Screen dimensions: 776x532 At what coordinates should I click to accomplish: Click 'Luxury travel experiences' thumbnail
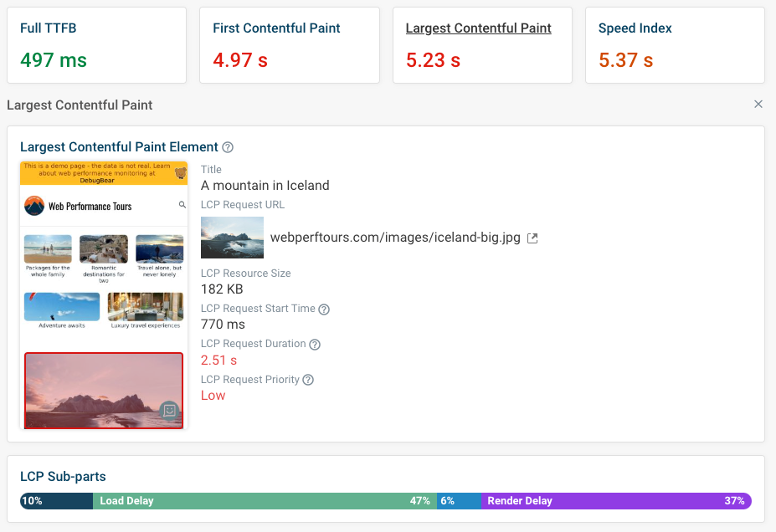click(x=146, y=306)
